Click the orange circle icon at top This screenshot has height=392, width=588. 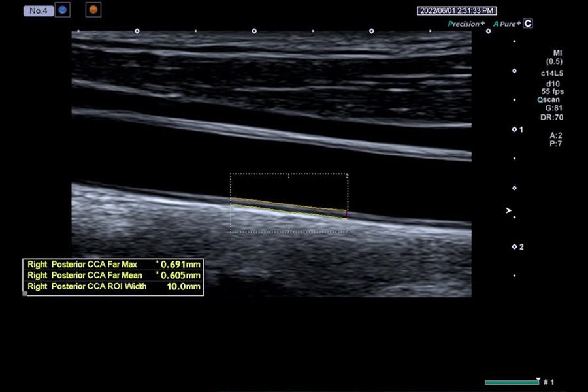click(x=93, y=10)
